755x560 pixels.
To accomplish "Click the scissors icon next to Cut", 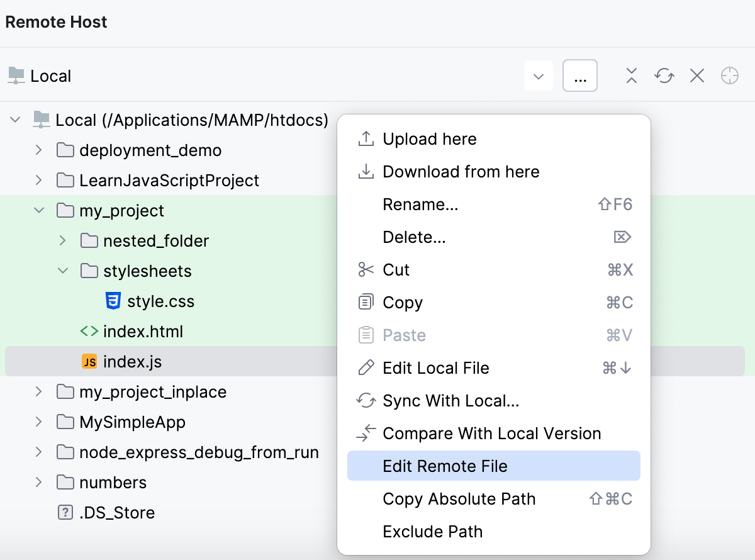I will (366, 269).
